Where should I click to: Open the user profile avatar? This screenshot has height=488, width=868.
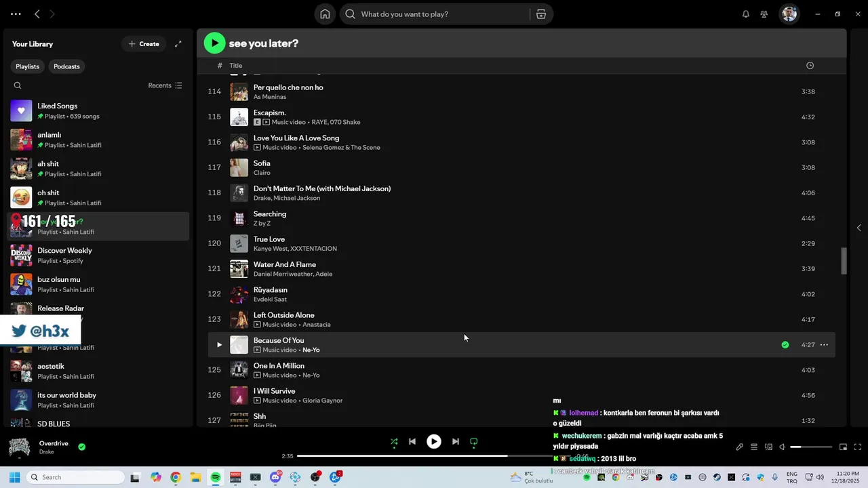point(789,14)
